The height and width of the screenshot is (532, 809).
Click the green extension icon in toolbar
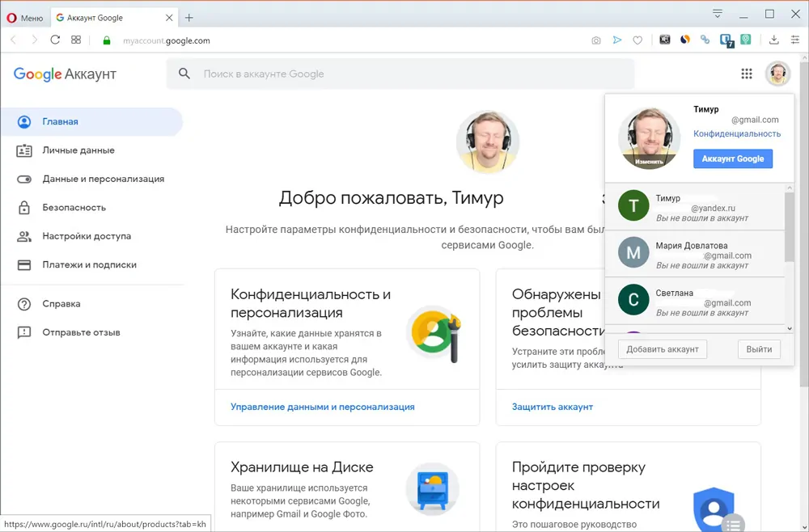pyautogui.click(x=746, y=40)
